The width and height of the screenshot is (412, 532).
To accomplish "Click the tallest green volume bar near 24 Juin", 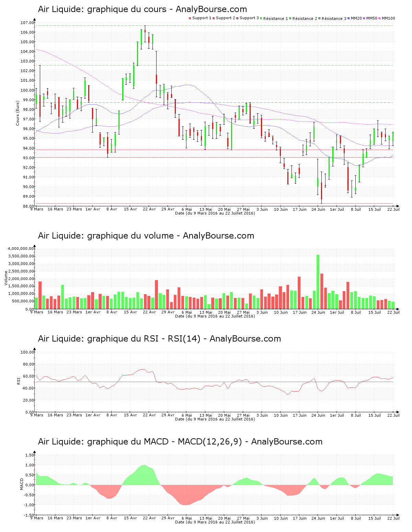I will point(318,282).
